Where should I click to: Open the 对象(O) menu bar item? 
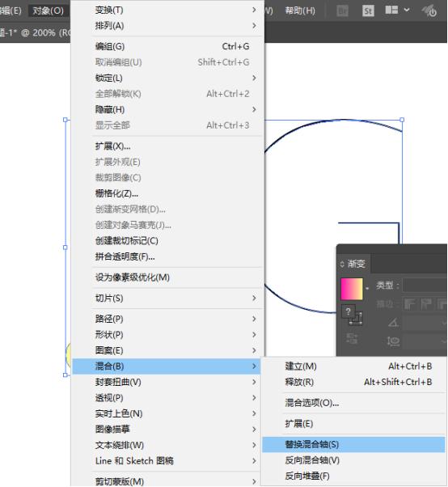pyautogui.click(x=49, y=11)
